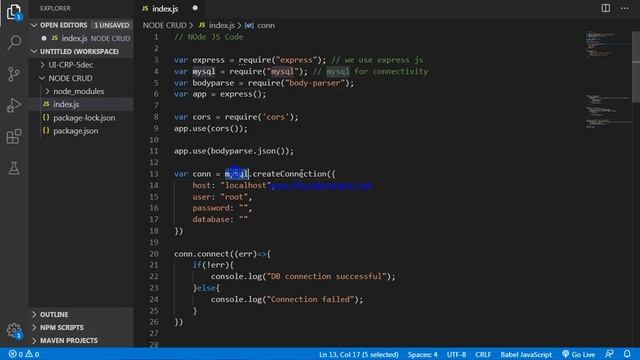Image resolution: width=640 pixels, height=360 pixels.
Task: Expand the node_modules folder
Action: [x=82, y=91]
